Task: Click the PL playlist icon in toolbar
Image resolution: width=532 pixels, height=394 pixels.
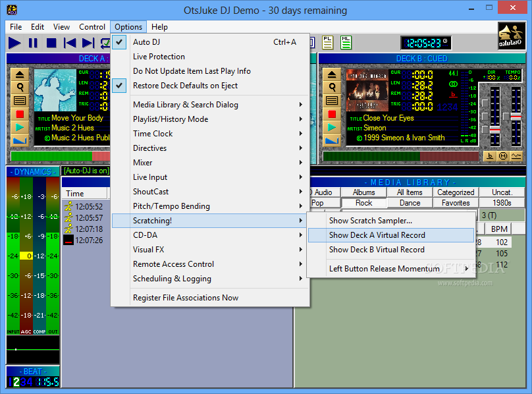Action: pos(327,43)
